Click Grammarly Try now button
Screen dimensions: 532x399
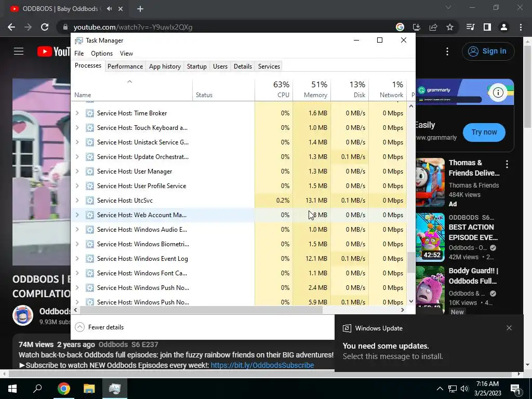pyautogui.click(x=484, y=132)
